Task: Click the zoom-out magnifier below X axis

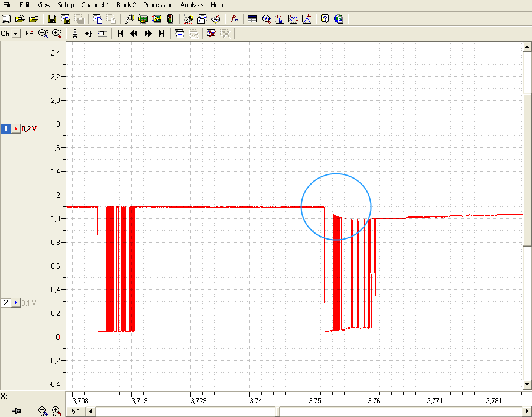Action: pos(43,411)
